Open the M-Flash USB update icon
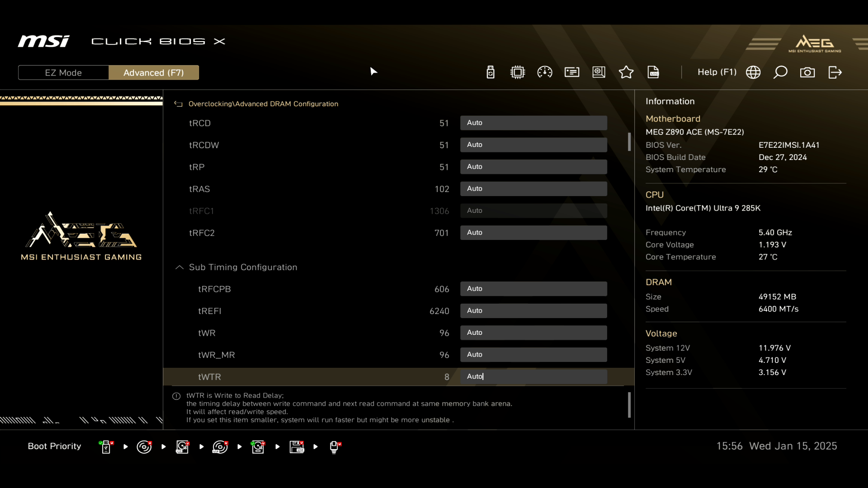 491,72
